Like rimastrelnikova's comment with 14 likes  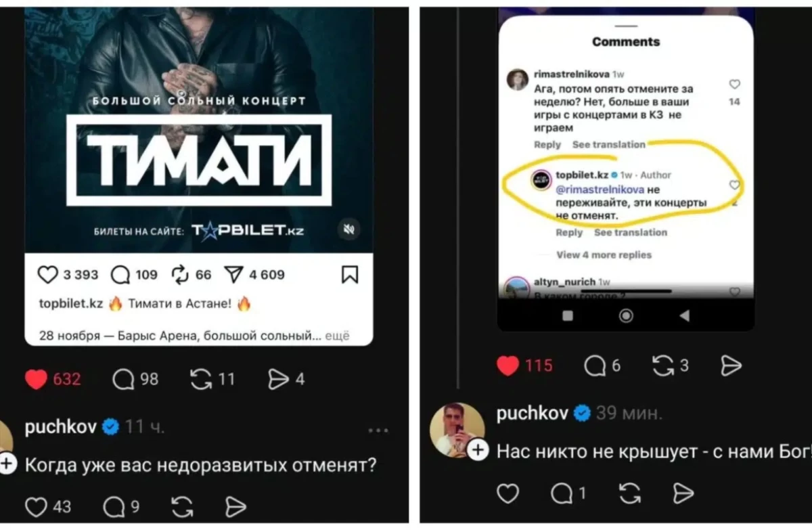(x=734, y=85)
